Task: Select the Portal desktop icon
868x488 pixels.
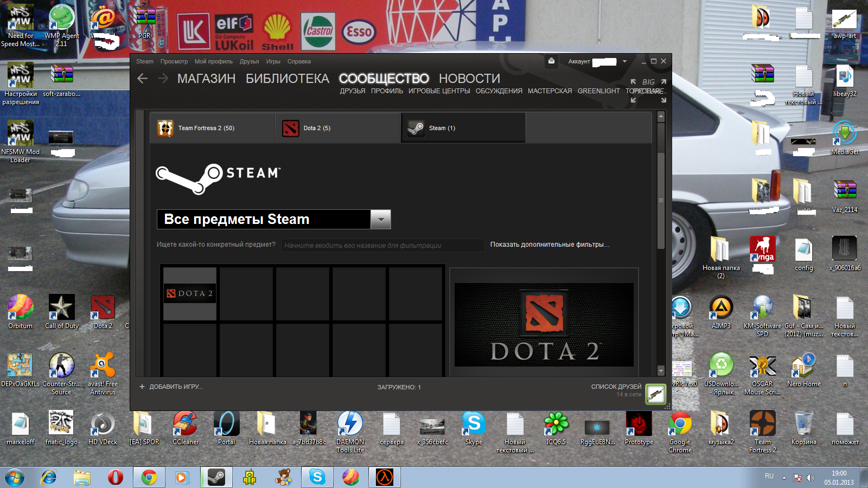Action: pyautogui.click(x=226, y=428)
